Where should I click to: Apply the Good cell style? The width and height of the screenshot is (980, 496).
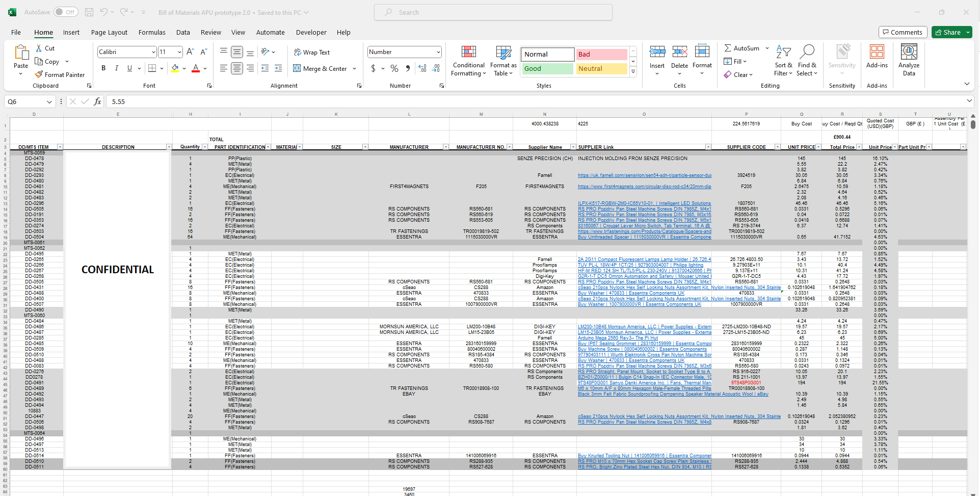[547, 68]
